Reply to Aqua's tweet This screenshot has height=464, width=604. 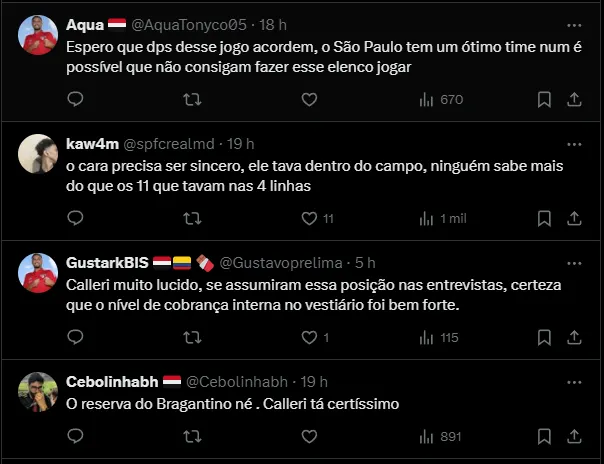pyautogui.click(x=75, y=99)
